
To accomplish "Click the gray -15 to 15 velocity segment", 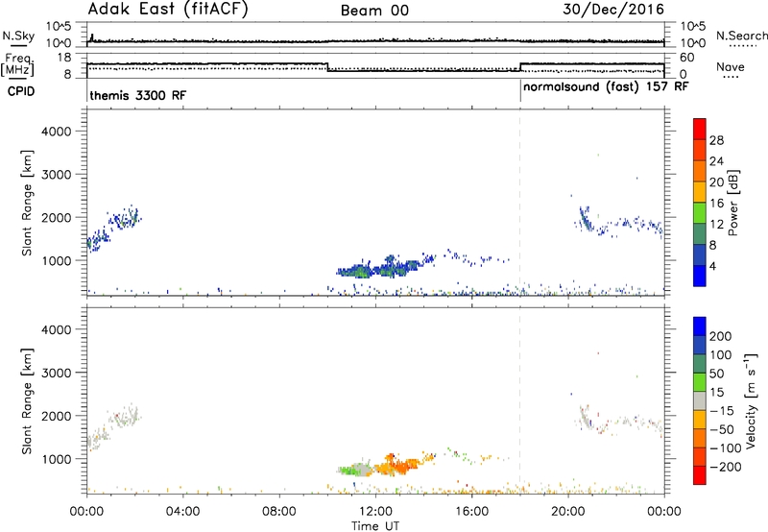I will point(700,400).
